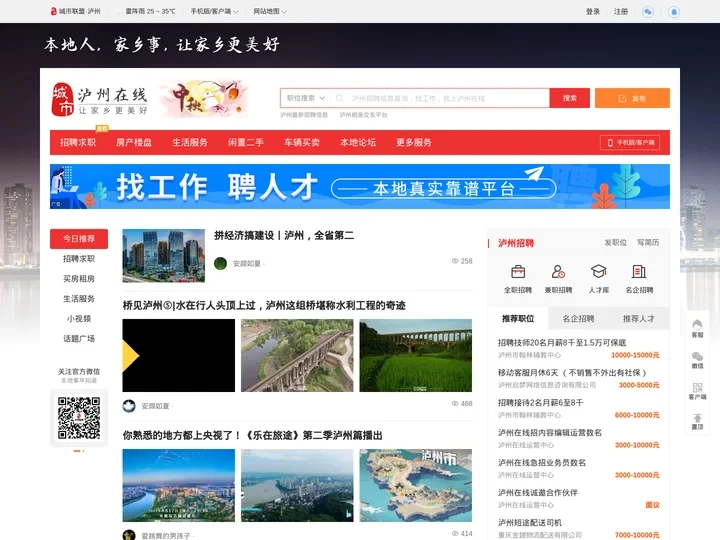Open the job 泸州在线招内容编辑运营数名

point(550,433)
